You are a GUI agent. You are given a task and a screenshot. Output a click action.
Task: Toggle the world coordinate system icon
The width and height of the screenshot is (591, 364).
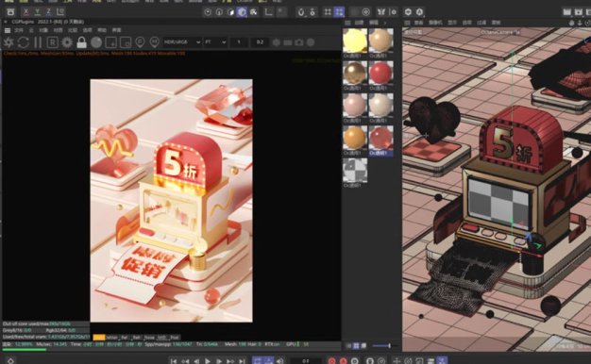[x=60, y=11]
